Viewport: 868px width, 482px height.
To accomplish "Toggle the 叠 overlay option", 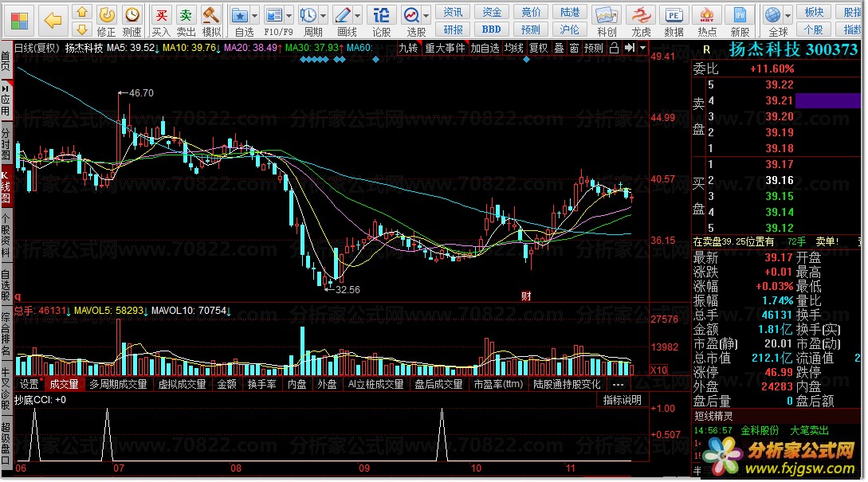I will [559, 48].
